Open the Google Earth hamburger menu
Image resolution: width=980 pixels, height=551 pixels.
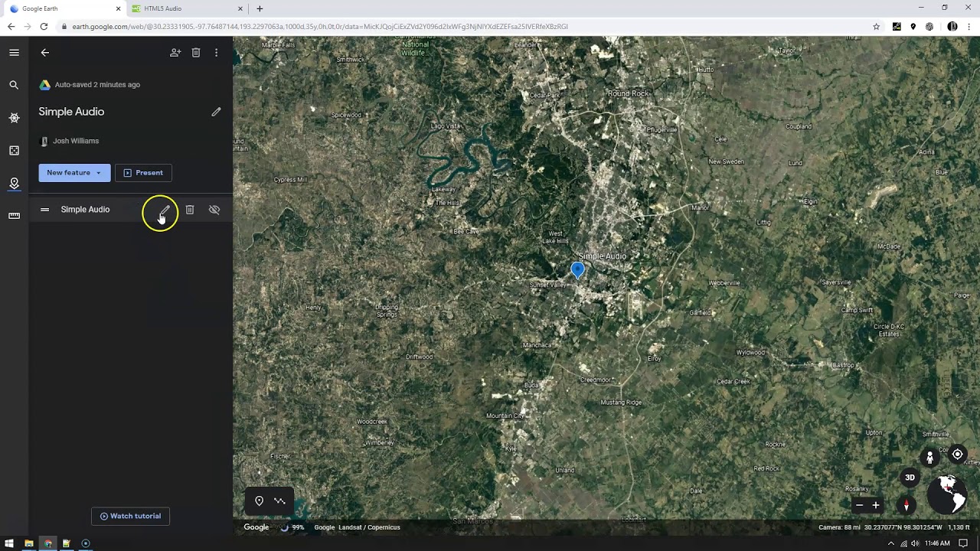pyautogui.click(x=14, y=53)
